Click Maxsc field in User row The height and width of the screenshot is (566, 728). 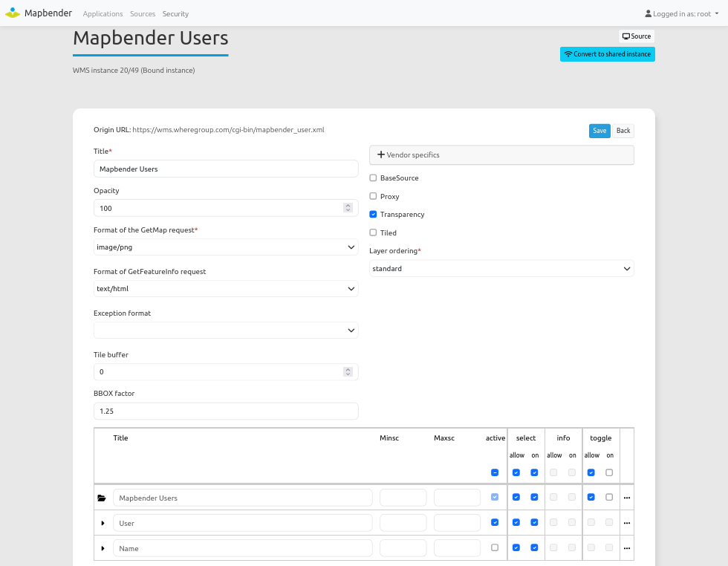coord(458,523)
